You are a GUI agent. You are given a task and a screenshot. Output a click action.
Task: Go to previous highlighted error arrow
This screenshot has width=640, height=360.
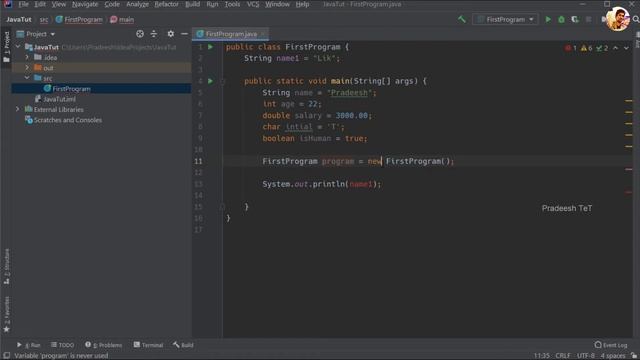[x=616, y=48]
